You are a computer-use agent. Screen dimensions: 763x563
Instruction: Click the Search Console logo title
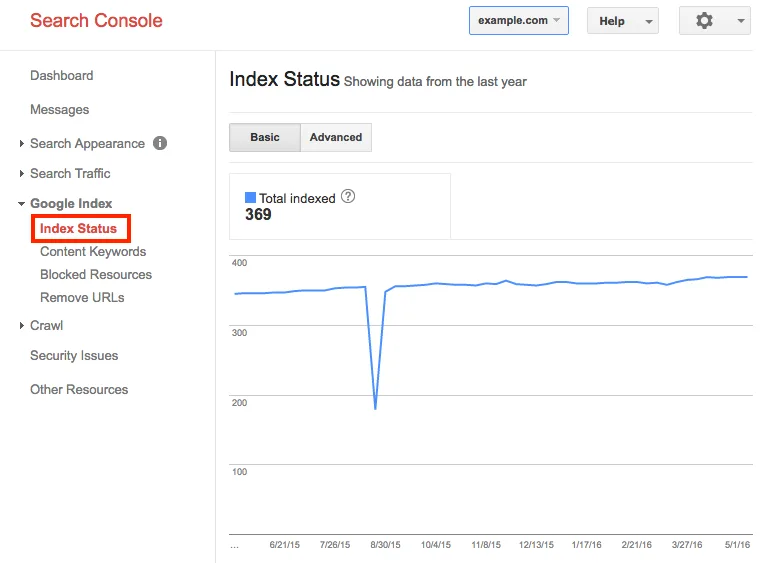(x=96, y=21)
